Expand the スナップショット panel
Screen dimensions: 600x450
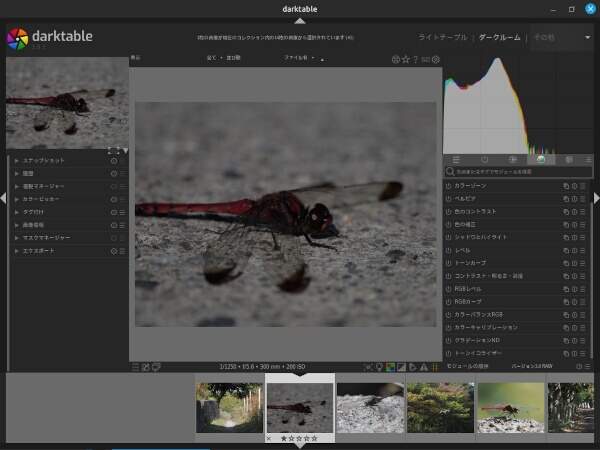[17, 160]
